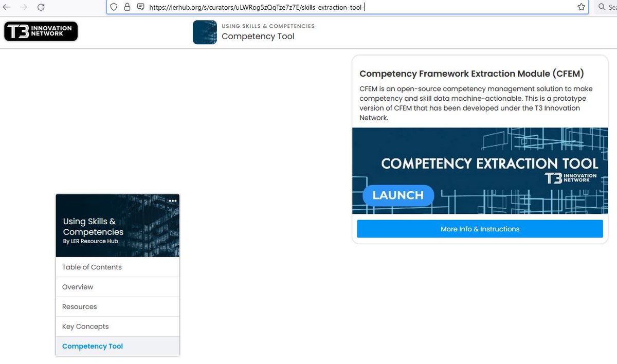Click the CFEM description paragraph

click(477, 103)
